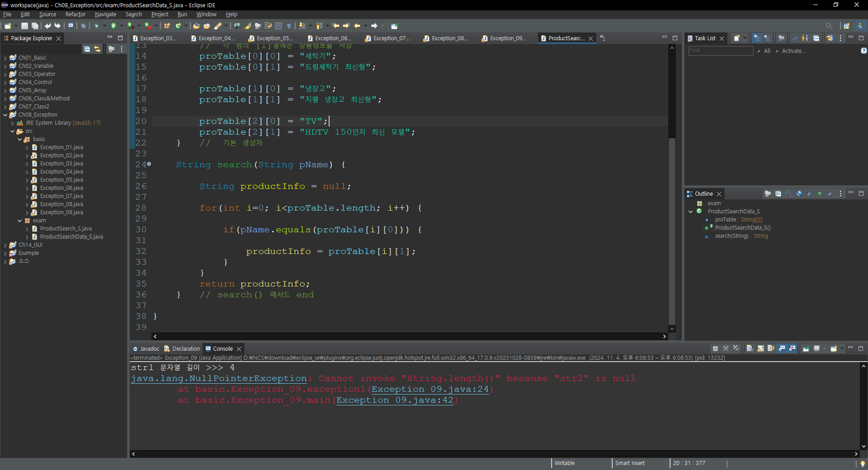Click the Back navigation arrow in the toolbar
This screenshot has height=470, width=868.
[x=357, y=26]
